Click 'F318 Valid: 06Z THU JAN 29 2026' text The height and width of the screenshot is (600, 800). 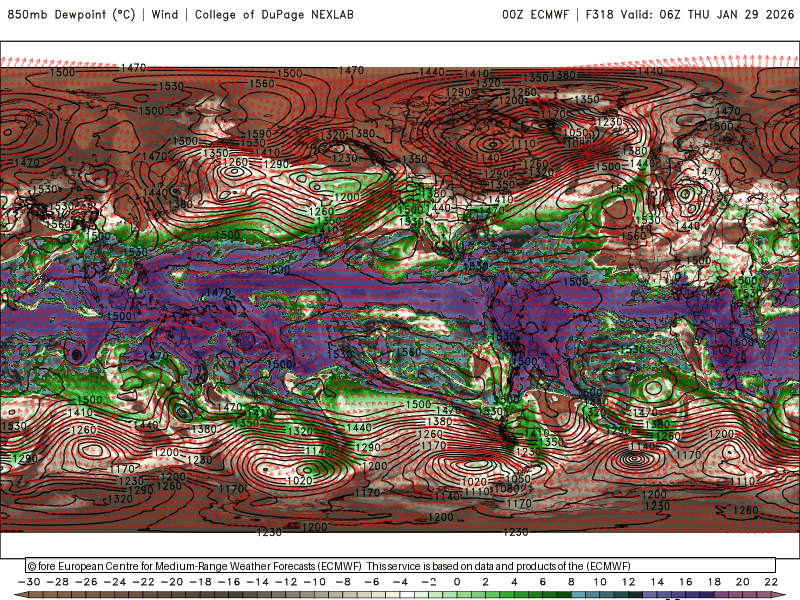pos(690,14)
